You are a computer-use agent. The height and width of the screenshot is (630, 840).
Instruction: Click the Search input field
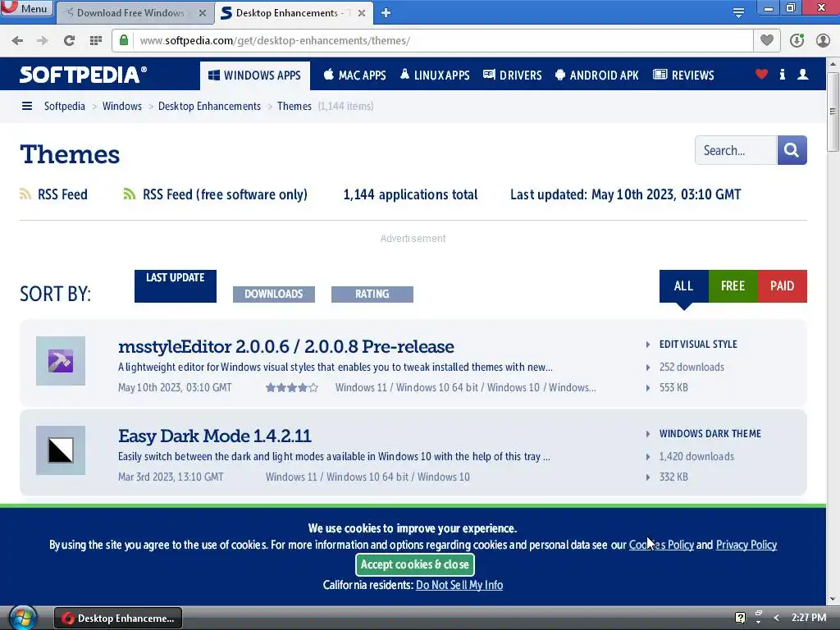click(736, 150)
